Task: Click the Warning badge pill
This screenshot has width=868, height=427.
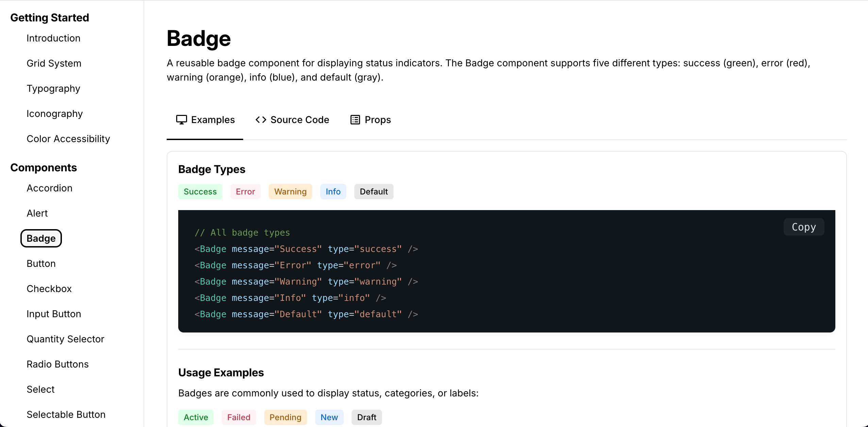Action: 290,191
